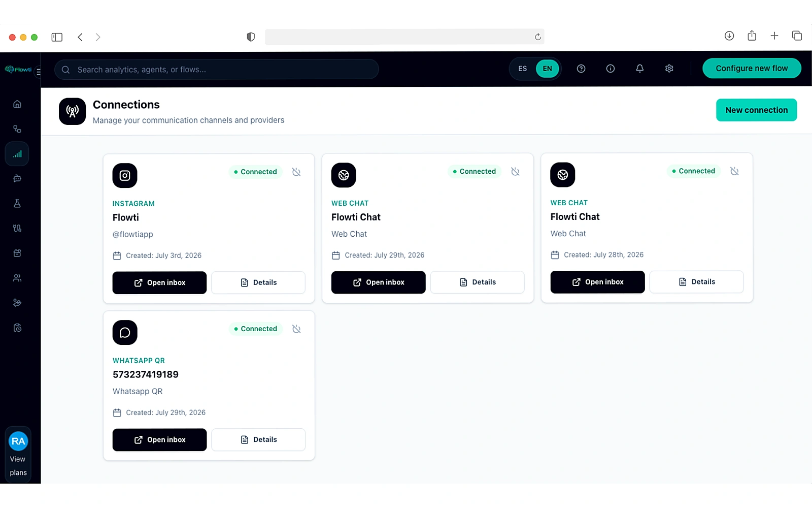Open the handshake icon in sidebar
The width and height of the screenshot is (812, 508).
17,303
